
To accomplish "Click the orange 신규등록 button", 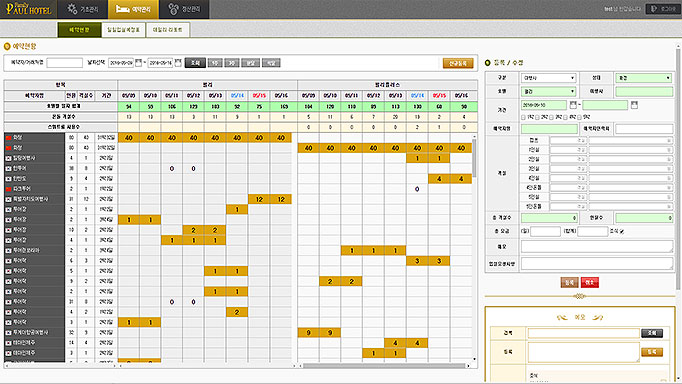I will [x=458, y=63].
